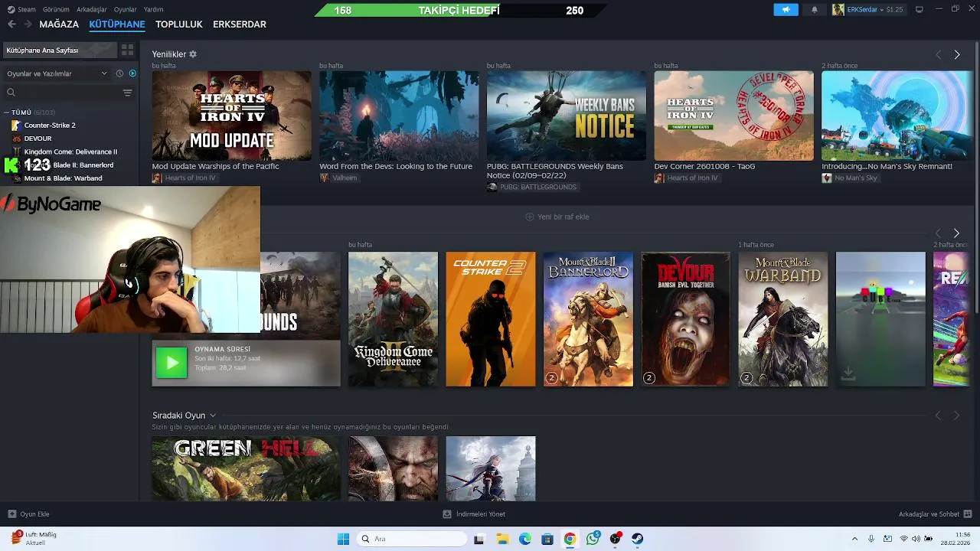The height and width of the screenshot is (551, 980).
Task: Click Arkadaşlar ve Sohbet button
Action: point(935,514)
